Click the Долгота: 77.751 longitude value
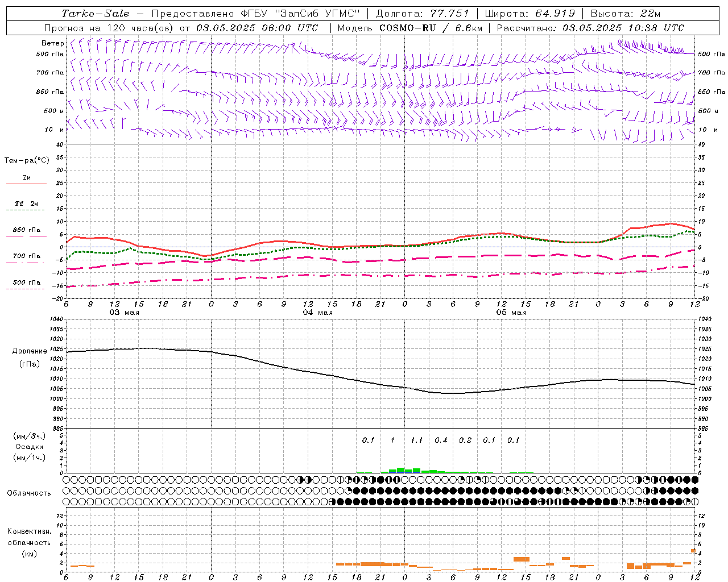Viewport: 728px width, 582px height. pyautogui.click(x=423, y=14)
